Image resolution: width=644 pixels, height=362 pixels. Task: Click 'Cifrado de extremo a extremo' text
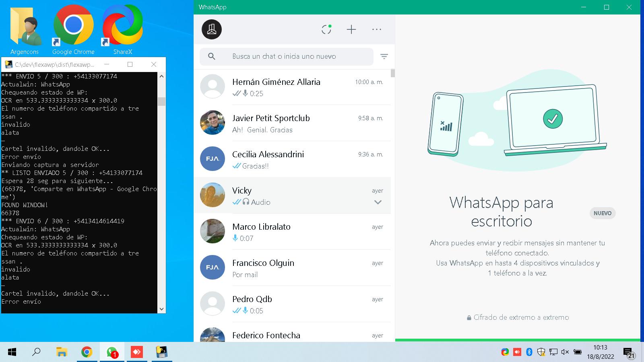(521, 317)
